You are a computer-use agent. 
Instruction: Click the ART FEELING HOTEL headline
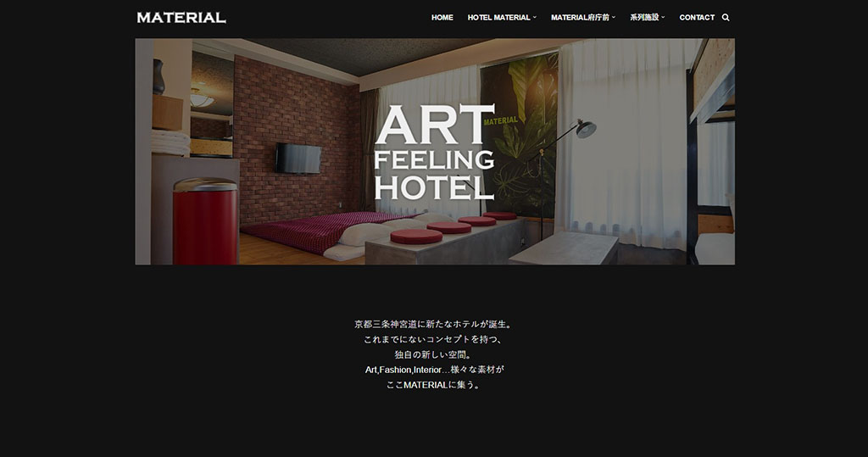coord(434,153)
